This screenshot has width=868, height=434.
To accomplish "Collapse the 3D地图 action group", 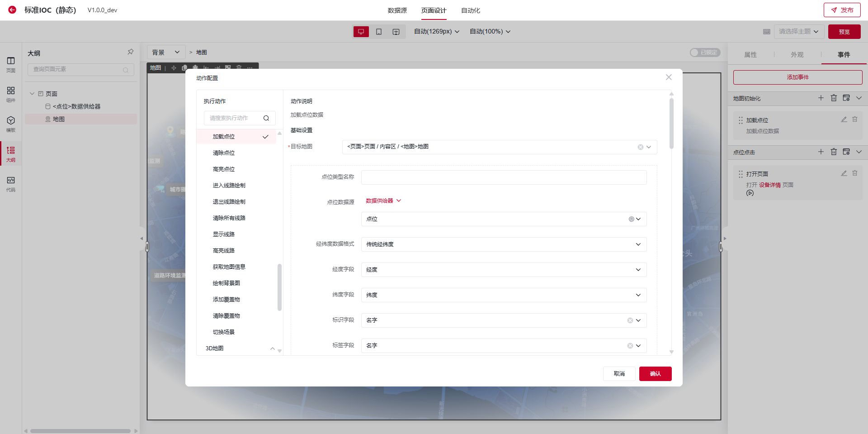I will pyautogui.click(x=272, y=348).
